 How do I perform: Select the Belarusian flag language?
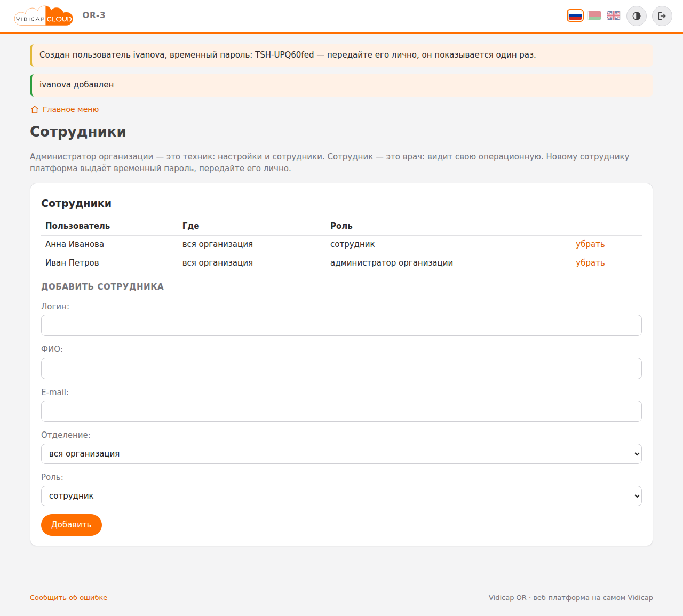[x=594, y=15]
